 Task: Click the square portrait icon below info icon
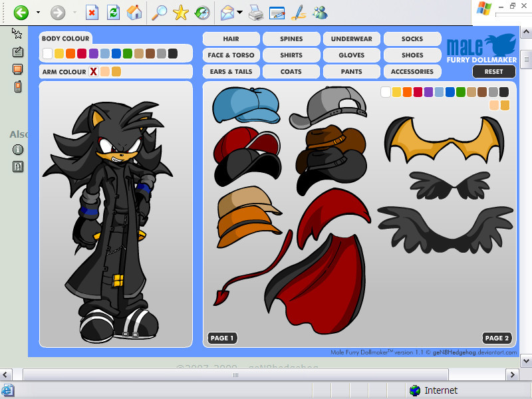(x=18, y=167)
